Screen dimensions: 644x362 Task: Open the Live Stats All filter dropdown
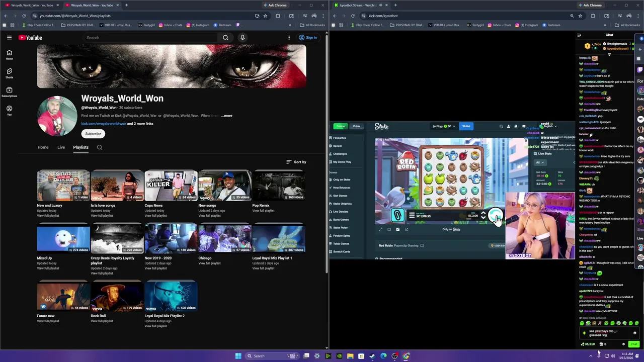tap(540, 162)
